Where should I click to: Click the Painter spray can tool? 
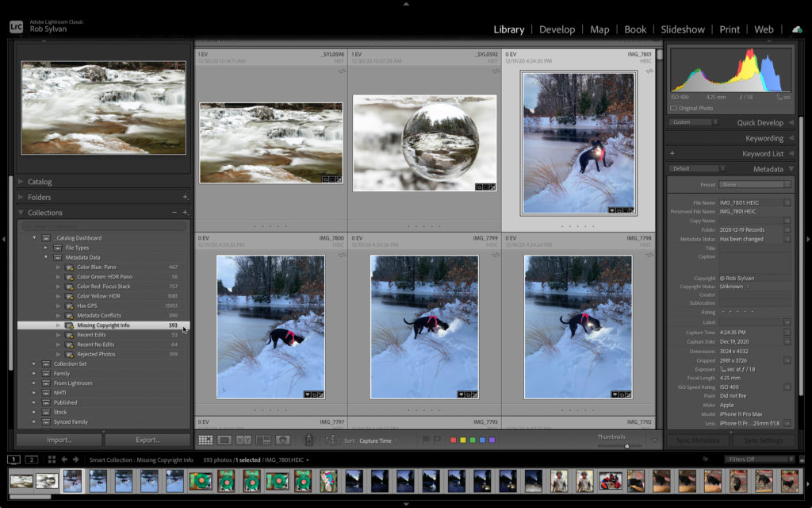309,440
